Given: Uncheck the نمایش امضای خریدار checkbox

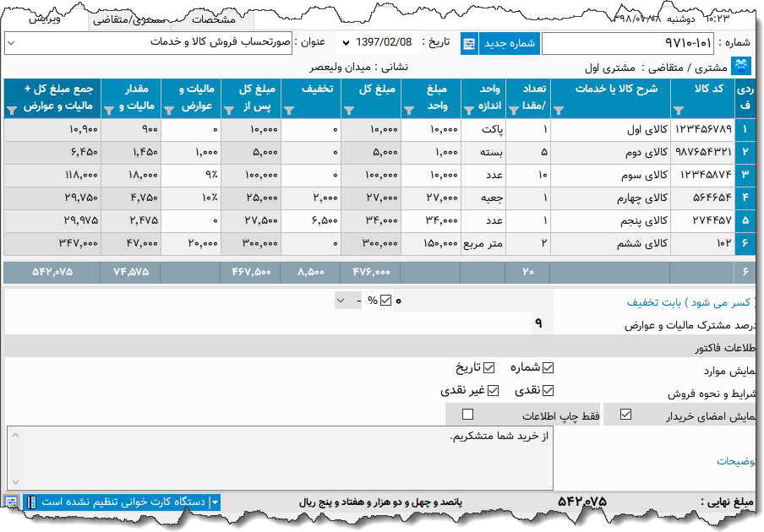Looking at the screenshot, I should pyautogui.click(x=625, y=414).
